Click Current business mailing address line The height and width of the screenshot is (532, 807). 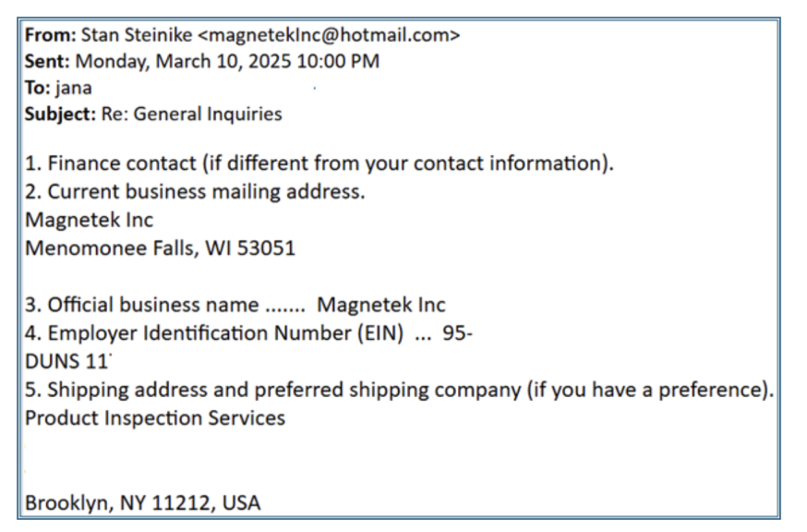(195, 191)
